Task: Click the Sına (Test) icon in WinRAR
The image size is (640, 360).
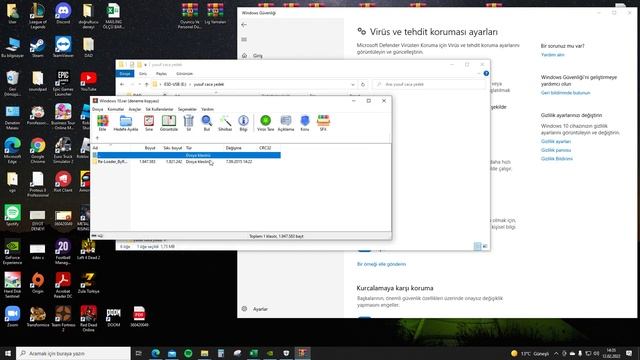Action: 149,122
